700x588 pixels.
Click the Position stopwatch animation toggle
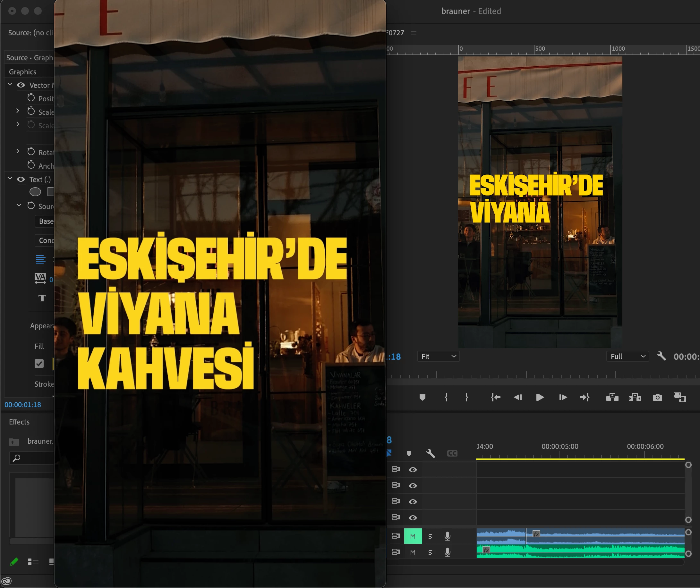click(31, 98)
